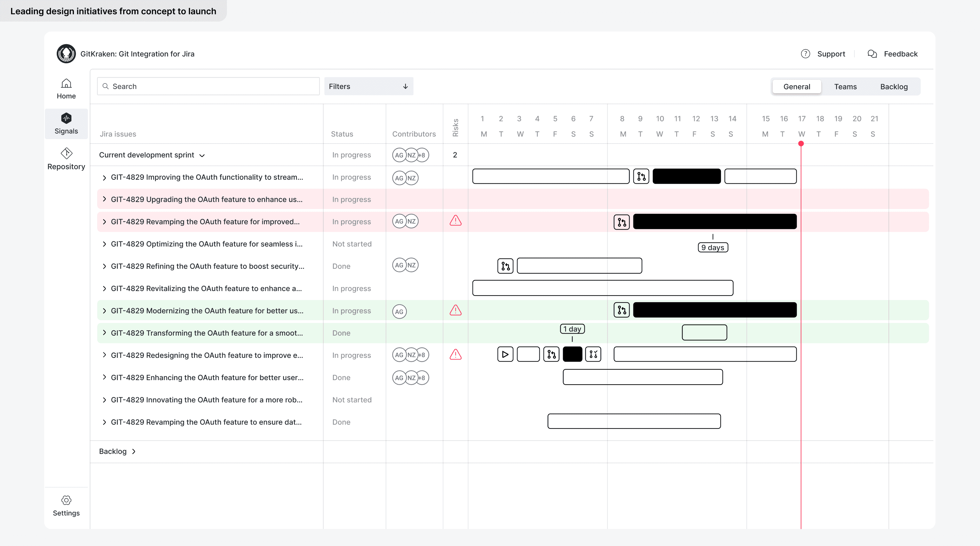The image size is (980, 546).
Task: Go to Home in sidebar
Action: point(66,84)
